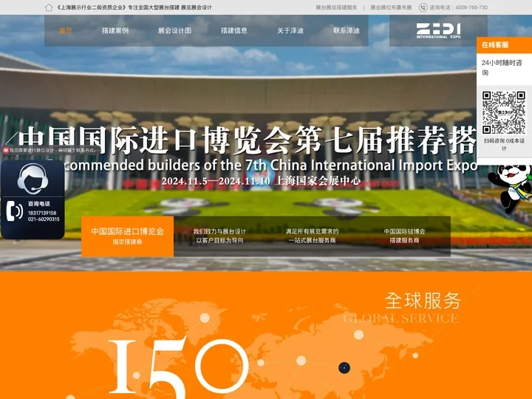The image size is (532, 399).
Task: Select the 我们致力与展台设计 banner tab
Action: (x=219, y=236)
